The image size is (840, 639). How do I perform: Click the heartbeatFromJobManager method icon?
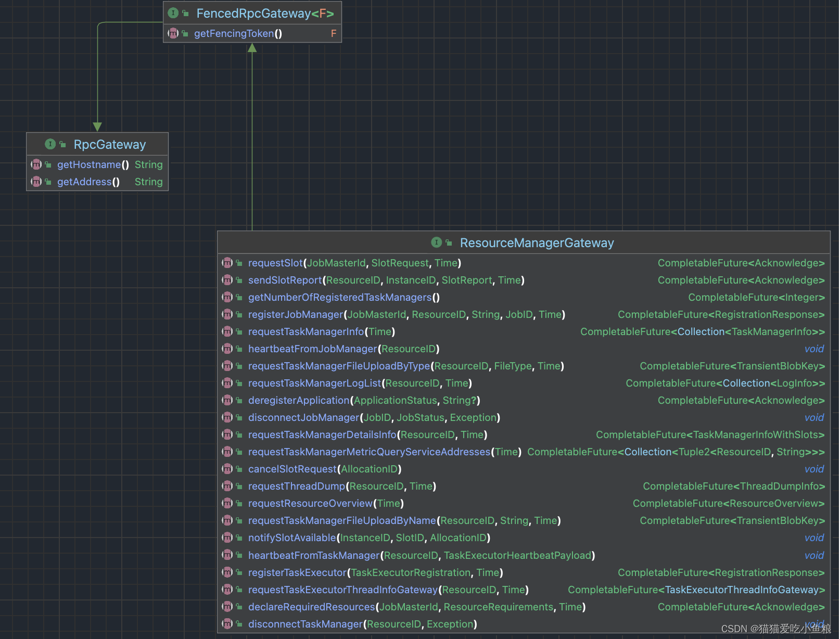pyautogui.click(x=227, y=349)
